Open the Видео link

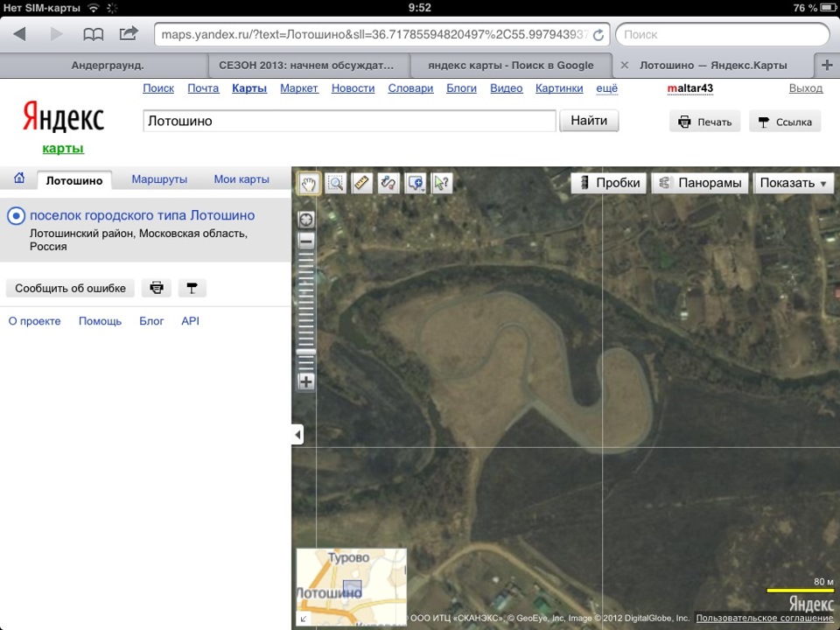click(x=507, y=88)
